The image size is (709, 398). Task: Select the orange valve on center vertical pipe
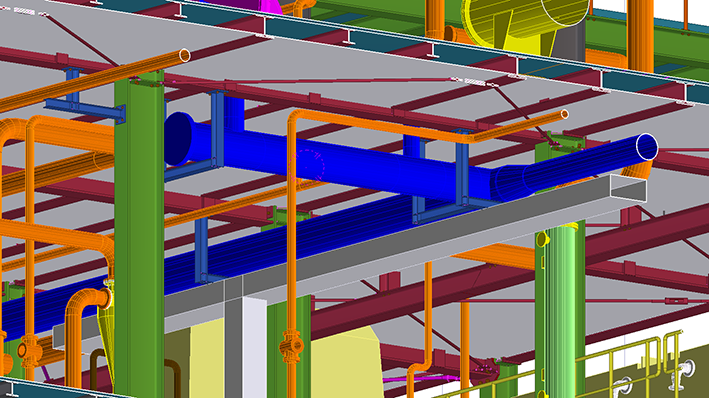[291, 347]
